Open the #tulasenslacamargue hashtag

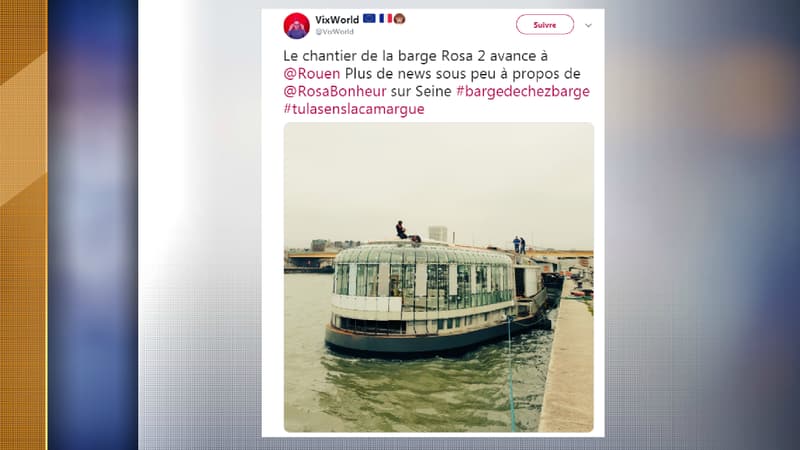click(x=354, y=109)
